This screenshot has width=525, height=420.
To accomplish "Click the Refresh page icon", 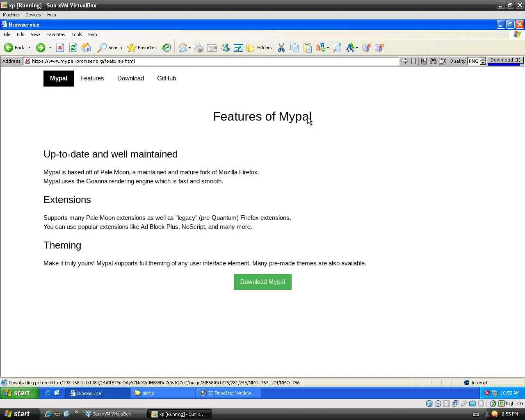I will (73, 48).
